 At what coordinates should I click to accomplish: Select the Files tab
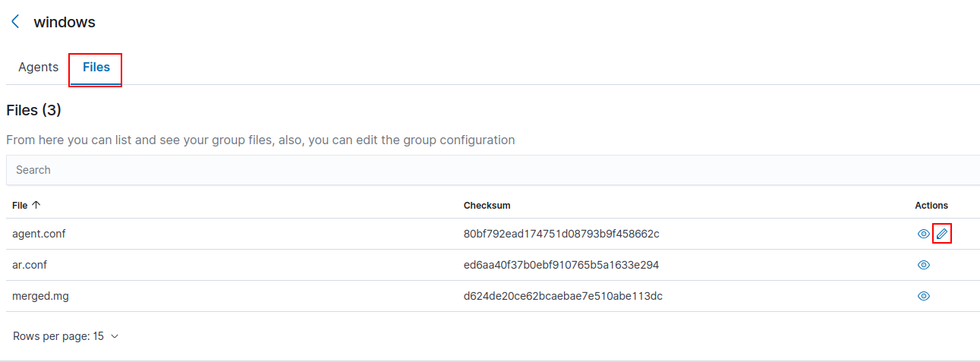pyautogui.click(x=96, y=68)
